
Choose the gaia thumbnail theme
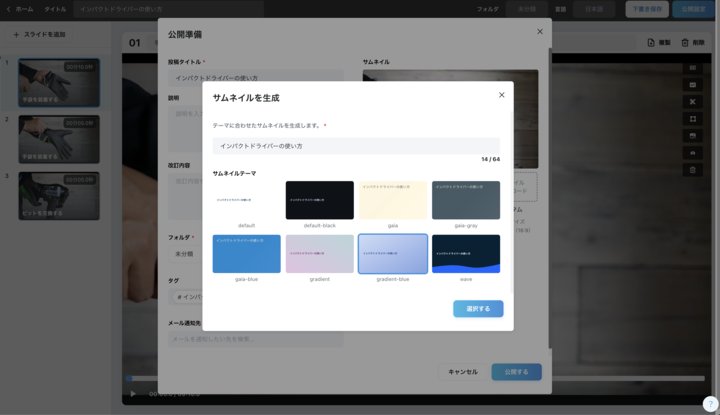pos(393,200)
